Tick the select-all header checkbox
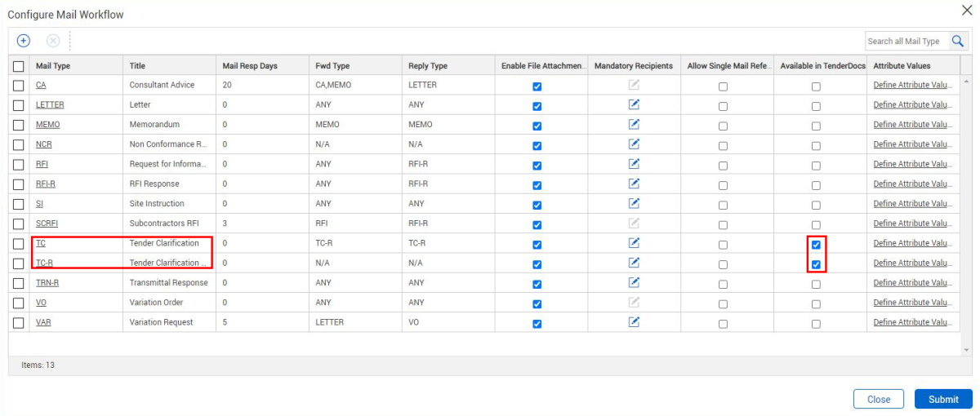Screen dimensions: 980x416 [x=19, y=66]
